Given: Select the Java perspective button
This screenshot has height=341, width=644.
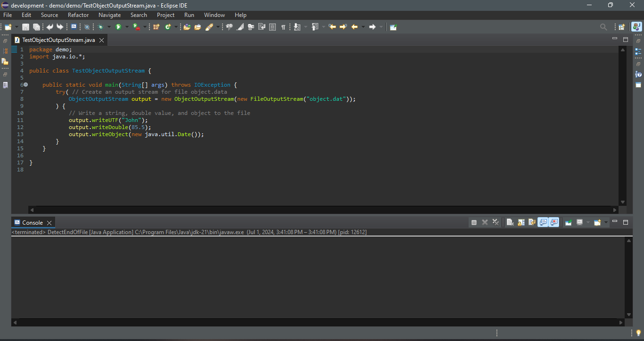Looking at the screenshot, I should point(636,27).
